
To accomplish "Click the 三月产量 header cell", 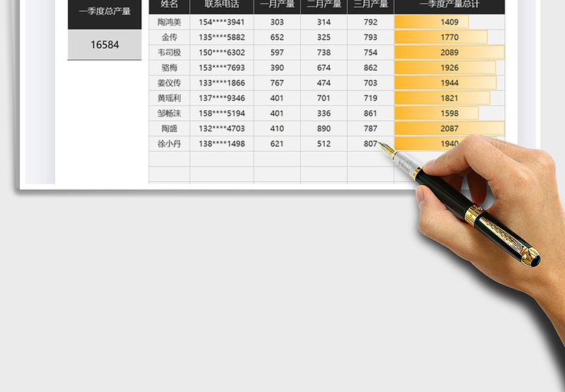I will (371, 6).
